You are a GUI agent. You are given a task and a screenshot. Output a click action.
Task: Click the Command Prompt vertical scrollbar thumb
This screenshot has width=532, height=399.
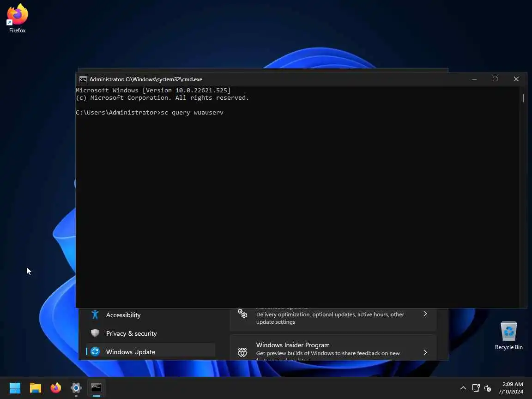click(x=523, y=98)
